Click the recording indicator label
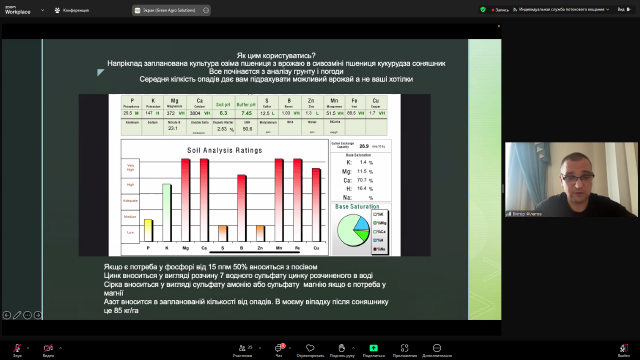 pyautogui.click(x=500, y=10)
